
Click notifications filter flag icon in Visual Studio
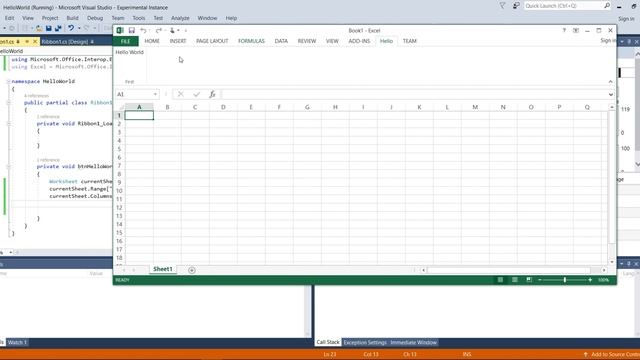pyautogui.click(x=502, y=6)
